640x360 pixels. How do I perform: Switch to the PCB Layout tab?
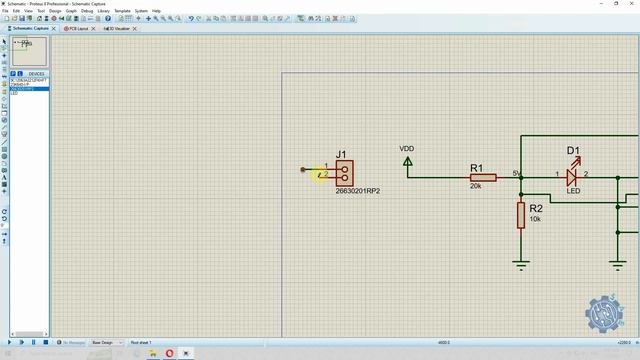76,29
